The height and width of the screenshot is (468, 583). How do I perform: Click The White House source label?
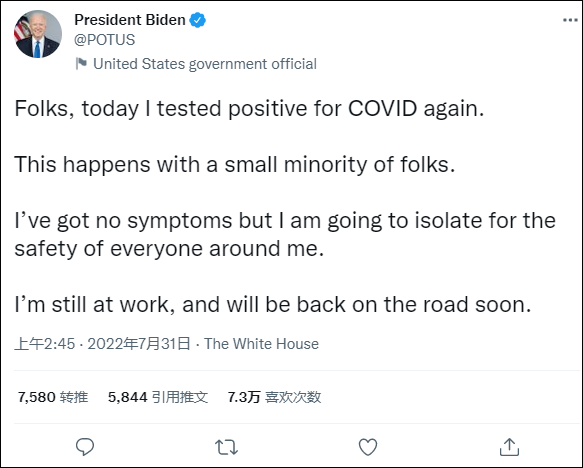pyautogui.click(x=261, y=344)
